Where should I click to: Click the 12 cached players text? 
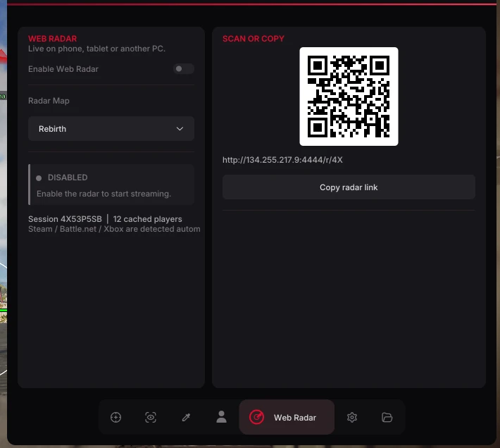(x=147, y=219)
